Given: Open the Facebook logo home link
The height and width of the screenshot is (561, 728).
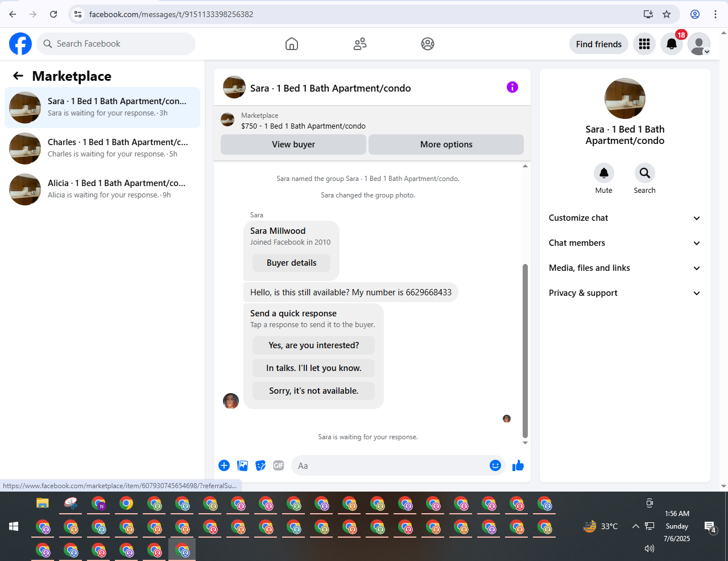Looking at the screenshot, I should click(20, 44).
